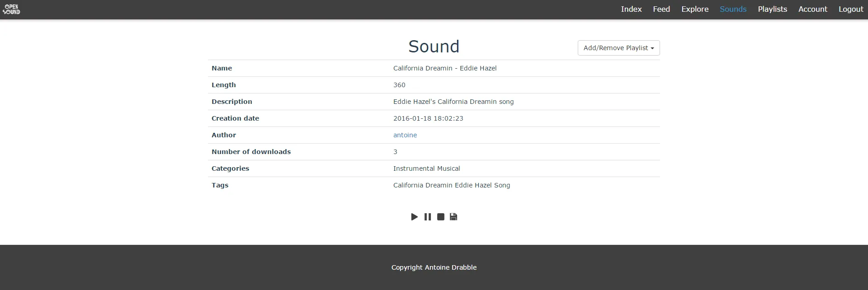
Task: Click the tags value California Dreamin Eddie Hazel Song
Action: pos(452,185)
